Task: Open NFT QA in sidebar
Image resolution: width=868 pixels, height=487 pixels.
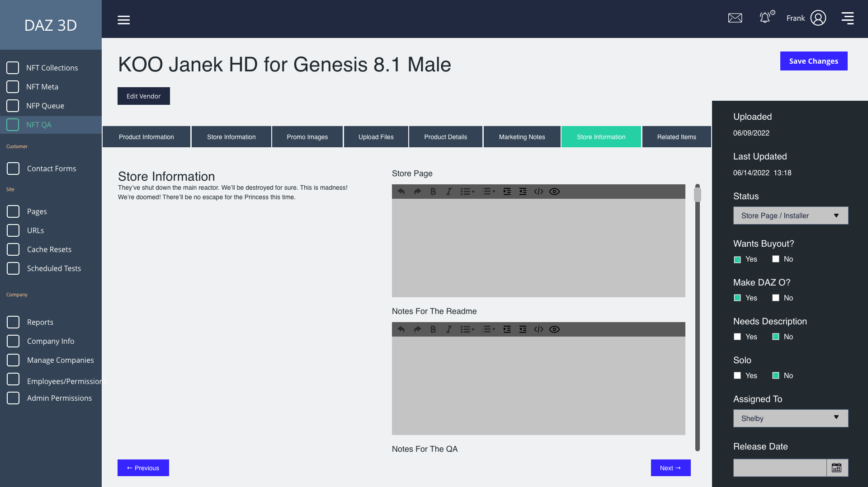Action: (x=51, y=125)
